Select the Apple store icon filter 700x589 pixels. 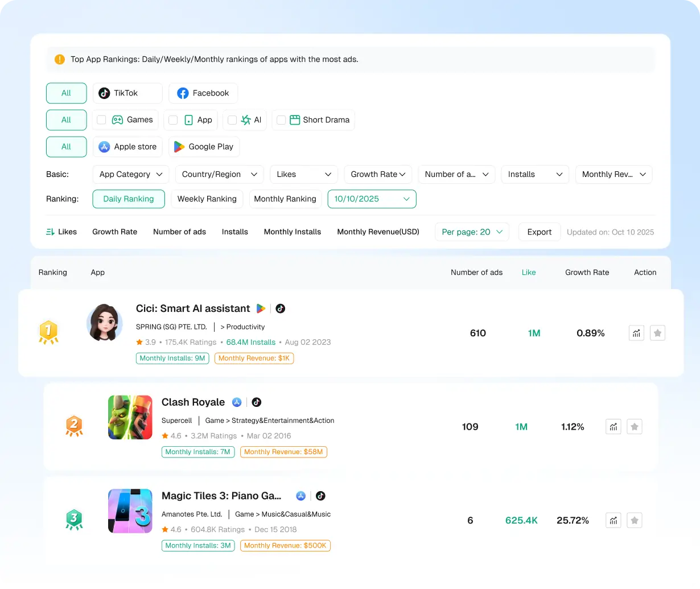click(x=104, y=147)
